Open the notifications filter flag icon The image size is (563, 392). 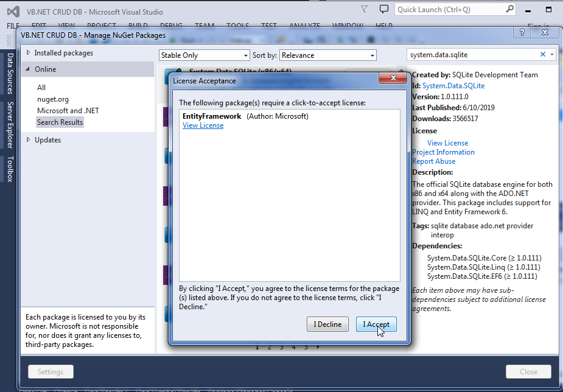click(x=365, y=9)
